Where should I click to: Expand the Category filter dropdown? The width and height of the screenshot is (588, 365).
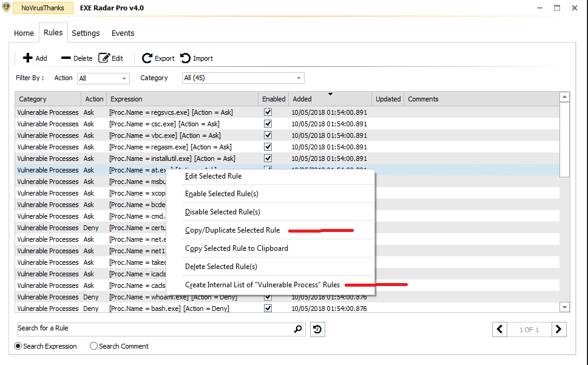point(243,78)
